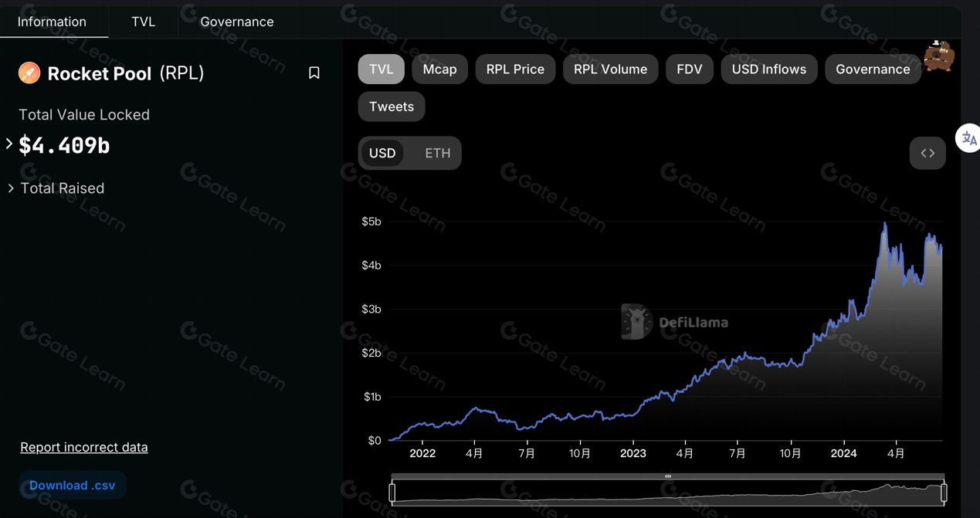Click the Rocket Pool orange logo icon
The image size is (980, 518).
point(29,73)
